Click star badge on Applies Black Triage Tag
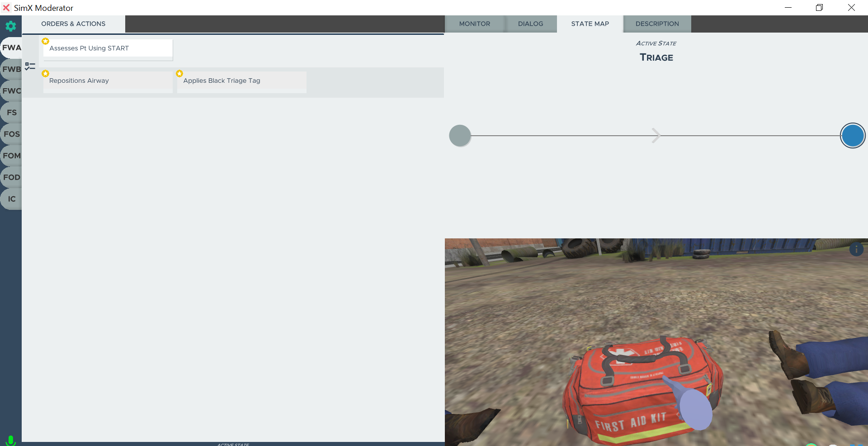This screenshot has width=868, height=446. (179, 73)
